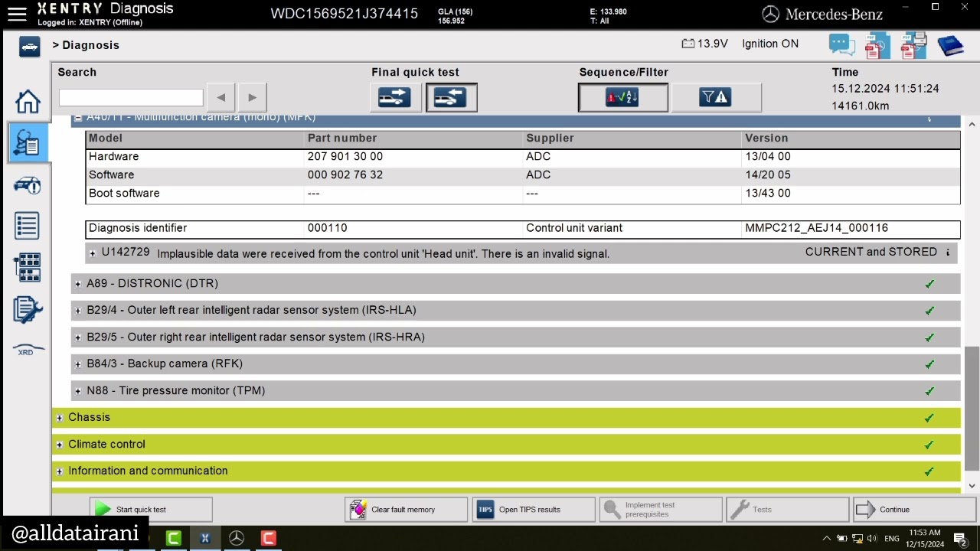The width and height of the screenshot is (980, 551).
Task: Focus the Search input field
Action: point(131,98)
